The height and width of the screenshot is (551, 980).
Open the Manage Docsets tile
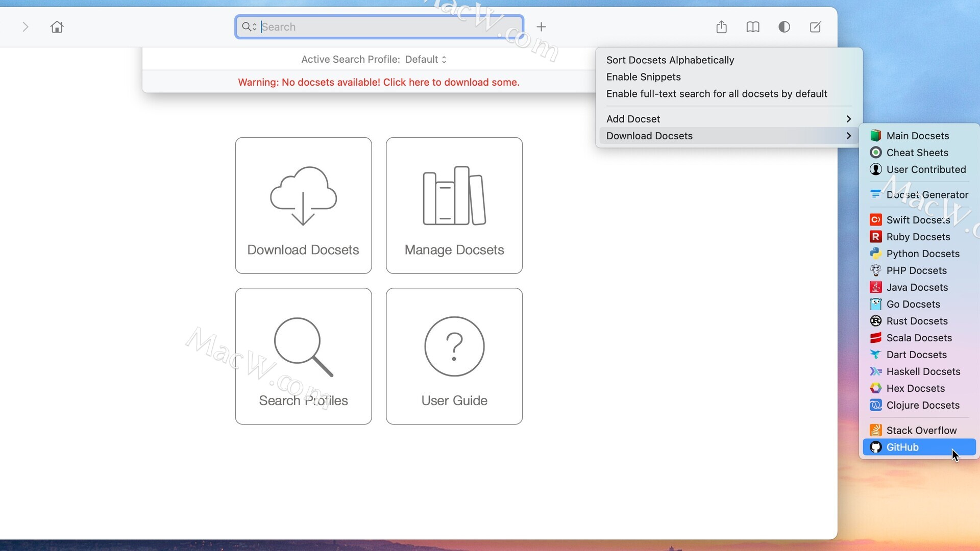click(454, 205)
